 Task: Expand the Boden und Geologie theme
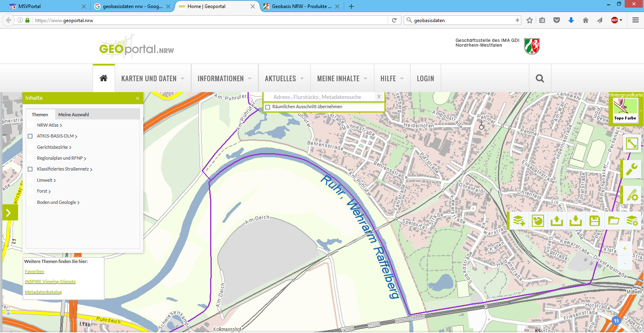point(58,203)
